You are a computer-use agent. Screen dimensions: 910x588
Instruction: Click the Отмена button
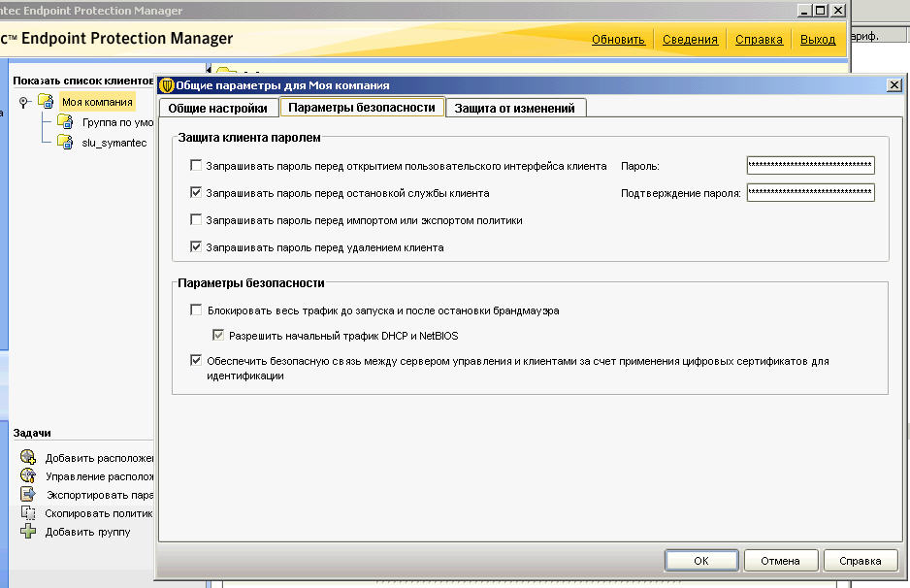click(x=781, y=561)
